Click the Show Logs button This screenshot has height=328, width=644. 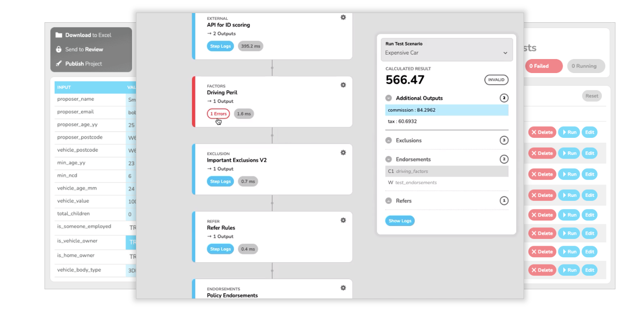pos(400,221)
